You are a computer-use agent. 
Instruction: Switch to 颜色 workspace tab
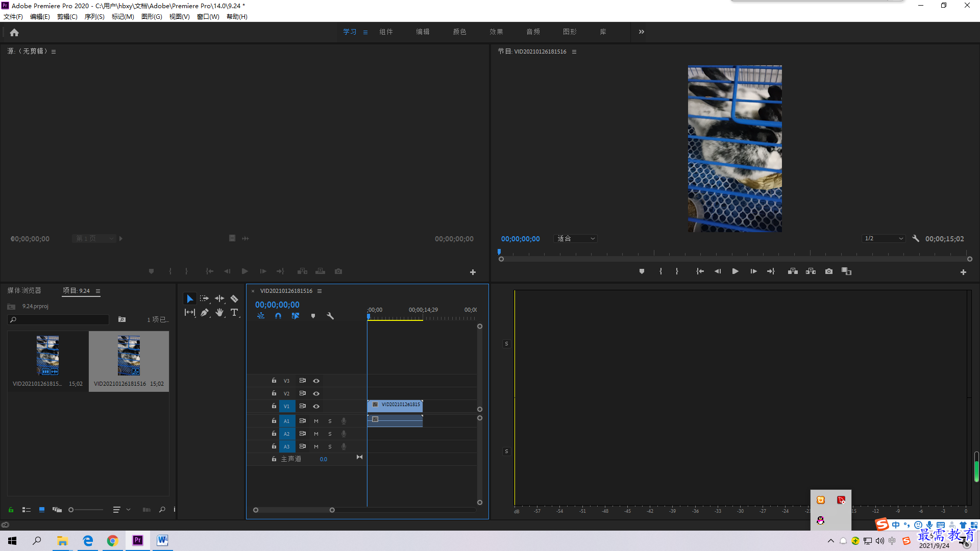point(459,32)
